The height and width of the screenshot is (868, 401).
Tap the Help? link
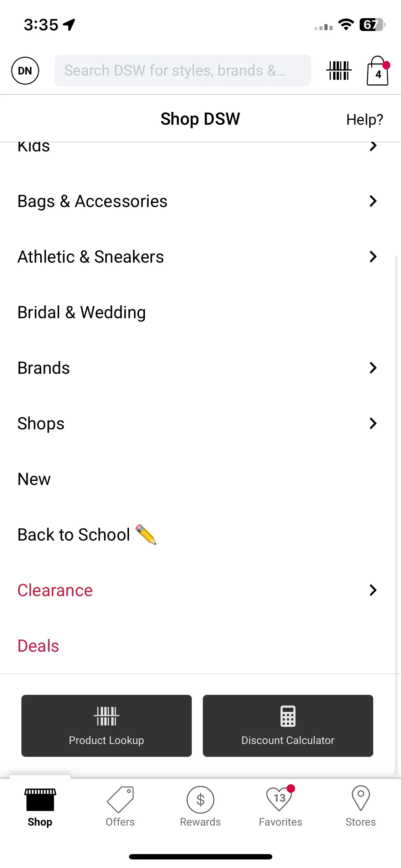[365, 120]
